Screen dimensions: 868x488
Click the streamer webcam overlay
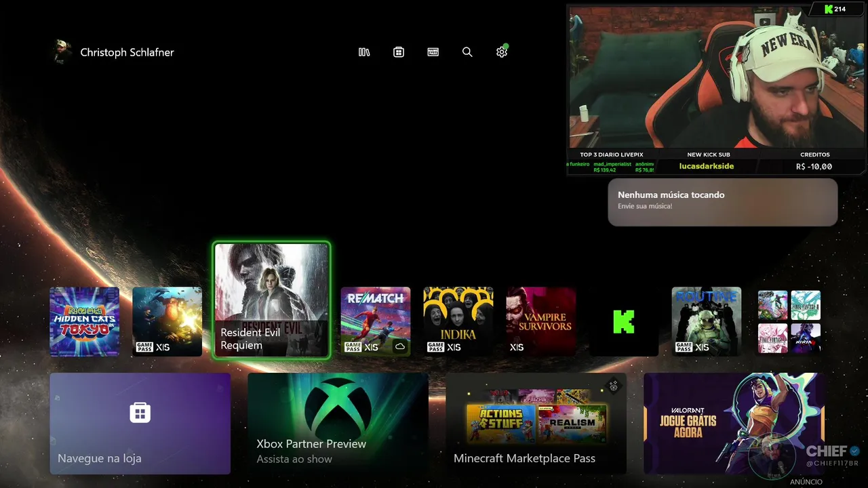point(717,78)
